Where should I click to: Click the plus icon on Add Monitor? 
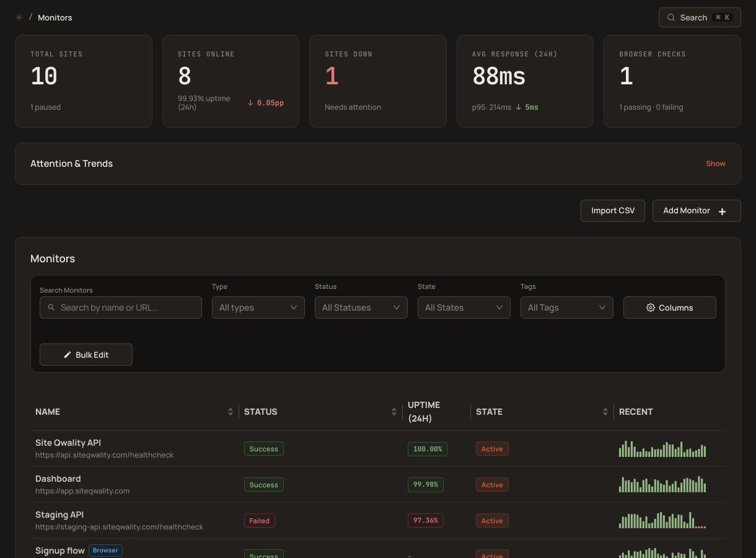[x=722, y=211]
